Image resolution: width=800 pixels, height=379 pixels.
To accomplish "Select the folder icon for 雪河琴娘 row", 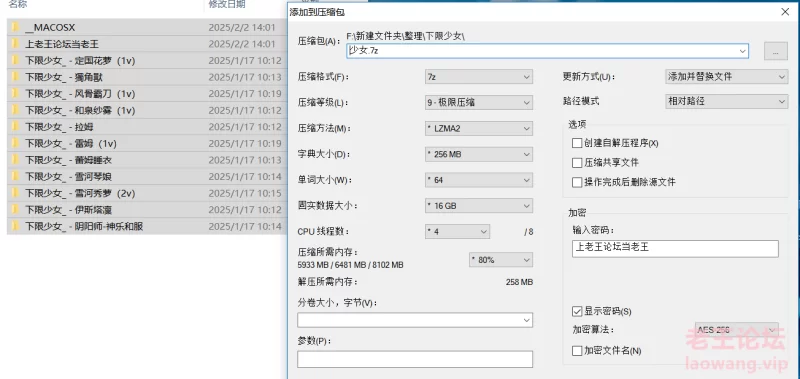I will coord(16,176).
